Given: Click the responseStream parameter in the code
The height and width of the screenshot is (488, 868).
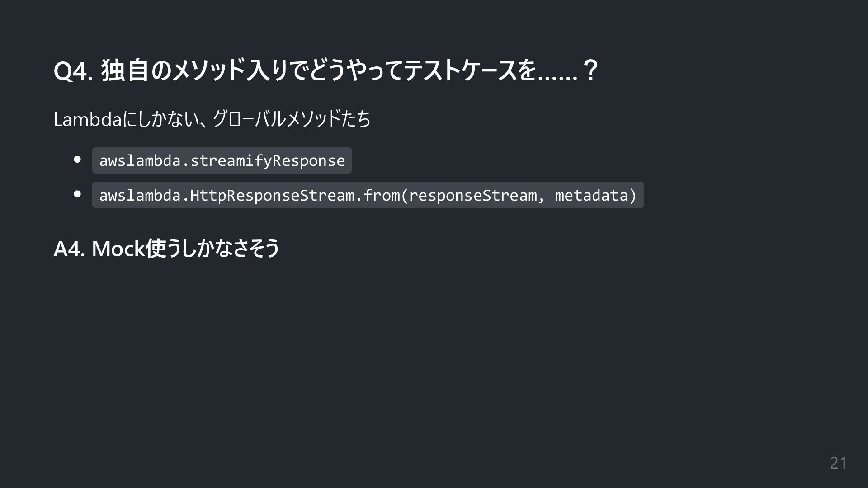Looking at the screenshot, I should [x=473, y=195].
